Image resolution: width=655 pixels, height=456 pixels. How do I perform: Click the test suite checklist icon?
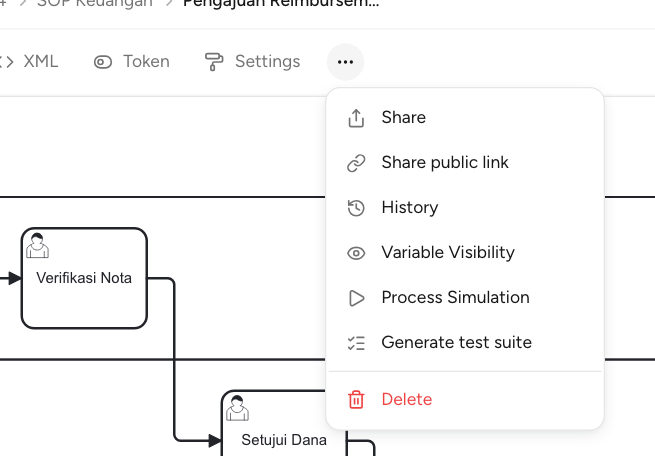(x=356, y=343)
